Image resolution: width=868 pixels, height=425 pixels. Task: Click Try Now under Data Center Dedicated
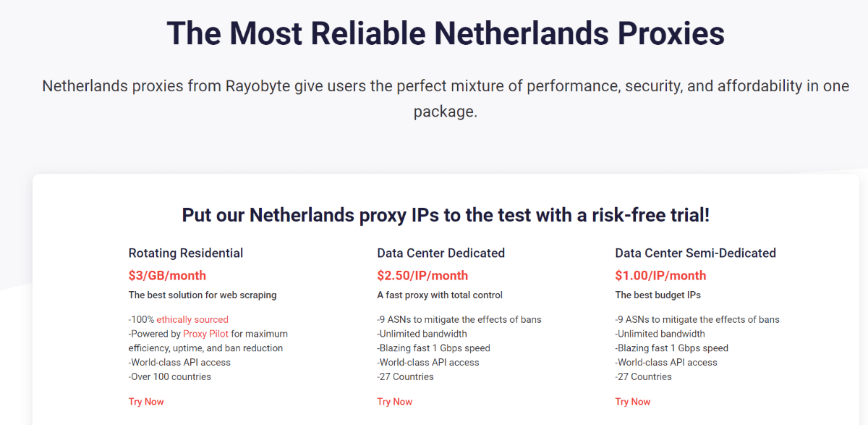[x=395, y=402]
